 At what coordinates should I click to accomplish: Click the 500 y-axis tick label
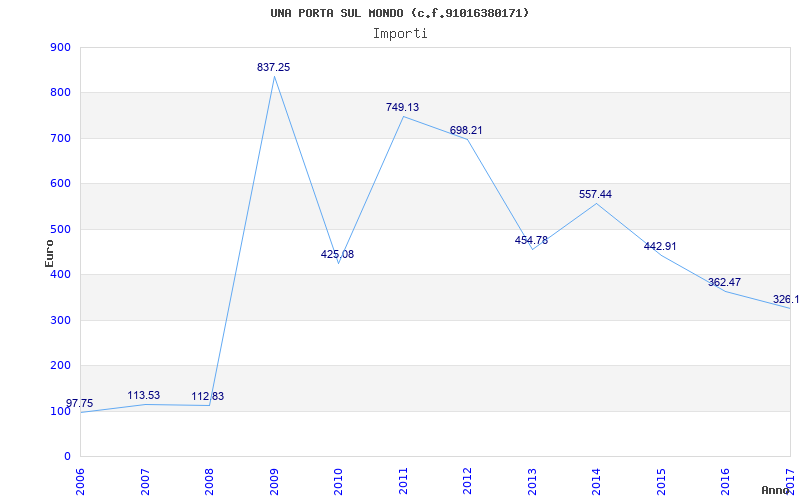point(61,229)
